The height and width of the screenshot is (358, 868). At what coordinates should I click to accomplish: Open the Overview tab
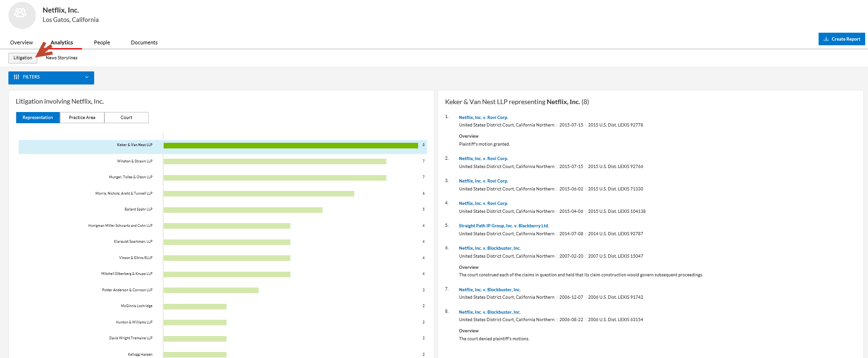pyautogui.click(x=21, y=42)
